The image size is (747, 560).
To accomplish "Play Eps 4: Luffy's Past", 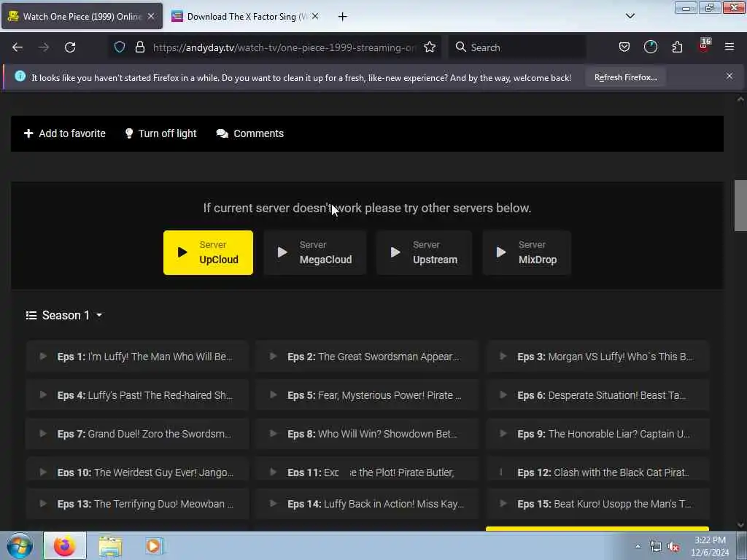I will [137, 395].
